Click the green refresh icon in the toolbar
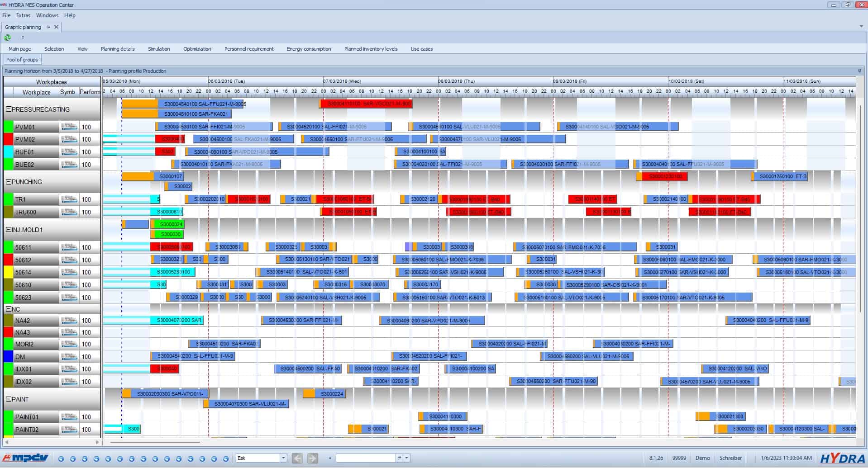This screenshot has height=468, width=868. coord(7,38)
